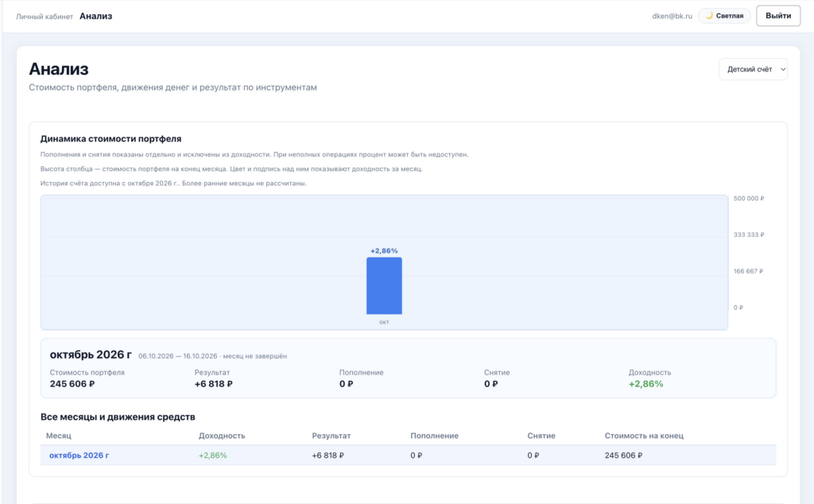Click the moon icon in theme switch
The width and height of the screenshot is (814, 504).
coord(708,16)
